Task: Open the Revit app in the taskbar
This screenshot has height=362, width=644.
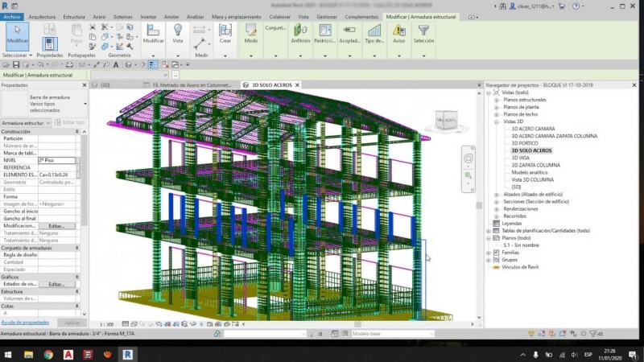Action: pos(127,354)
